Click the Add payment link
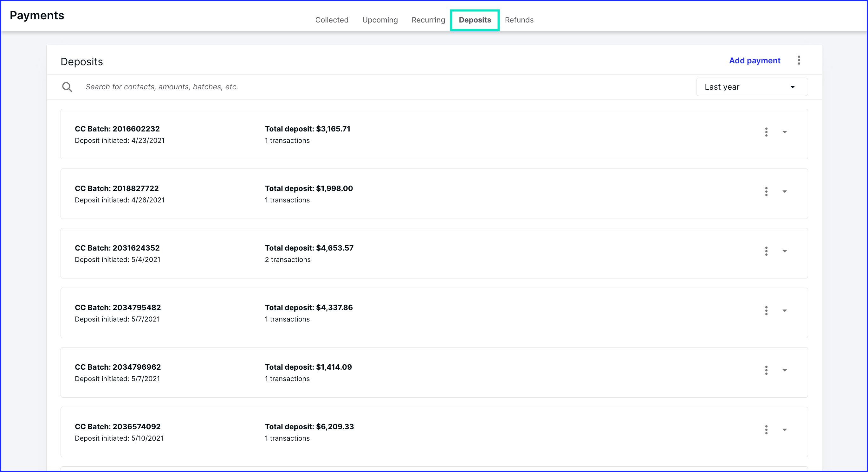This screenshot has height=472, width=868. [755, 61]
